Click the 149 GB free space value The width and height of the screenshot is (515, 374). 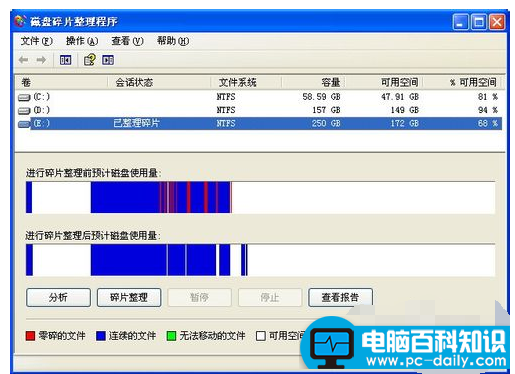click(x=405, y=110)
